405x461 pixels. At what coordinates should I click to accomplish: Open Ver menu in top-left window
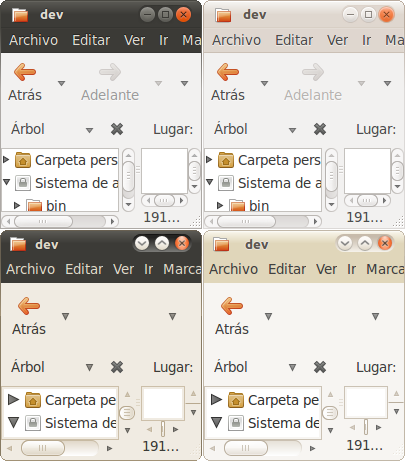[x=134, y=40]
